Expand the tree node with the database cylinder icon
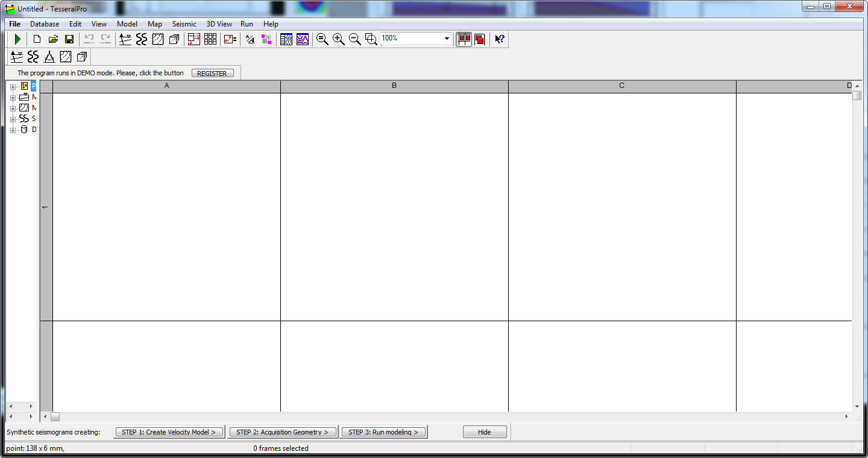Image resolution: width=868 pixels, height=458 pixels. (x=13, y=130)
